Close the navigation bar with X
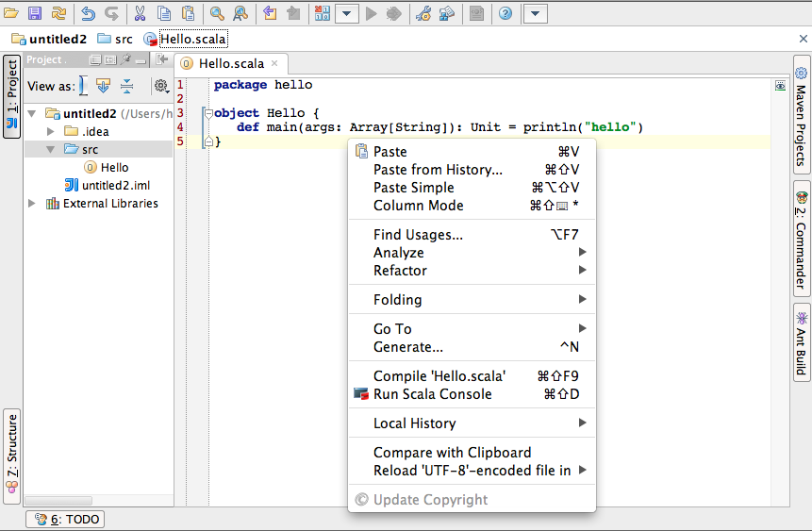 (804, 39)
